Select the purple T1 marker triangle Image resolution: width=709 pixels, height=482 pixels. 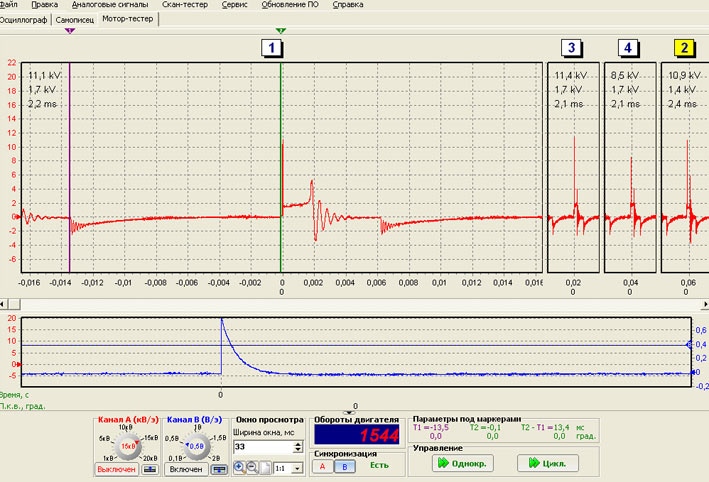pyautogui.click(x=70, y=31)
